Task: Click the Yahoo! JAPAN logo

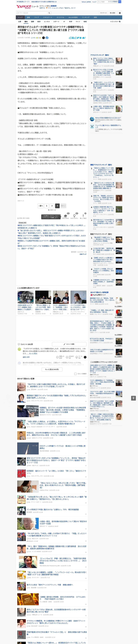Action: point(24,7)
